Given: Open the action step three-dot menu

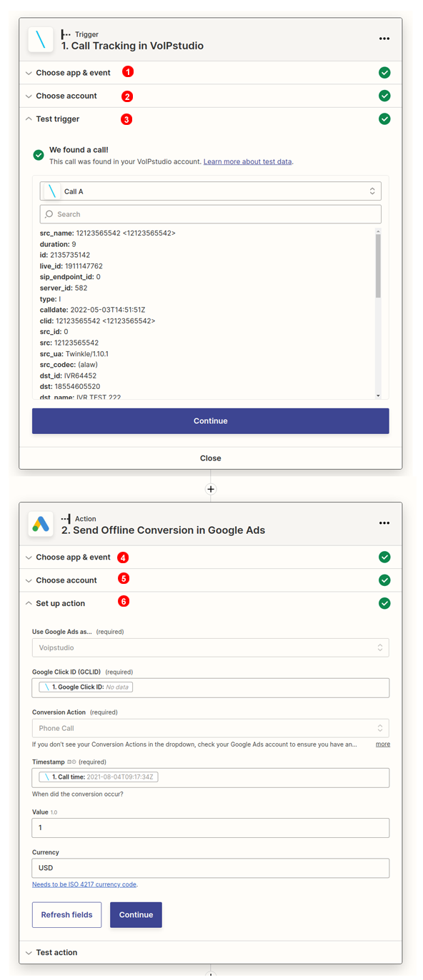Looking at the screenshot, I should point(384,523).
